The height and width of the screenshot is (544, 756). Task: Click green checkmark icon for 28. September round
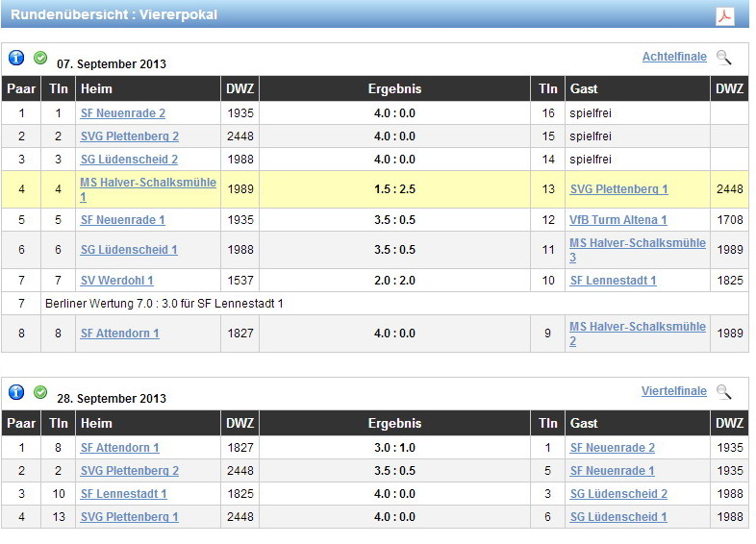(40, 392)
